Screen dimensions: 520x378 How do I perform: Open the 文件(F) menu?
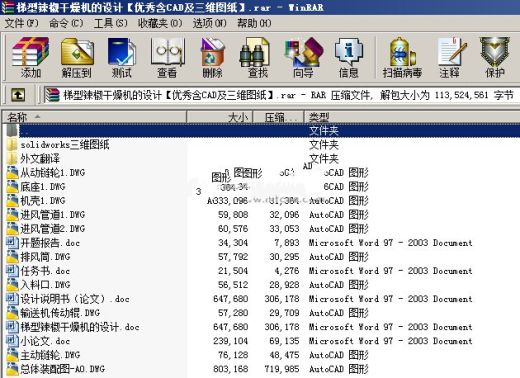point(22,23)
